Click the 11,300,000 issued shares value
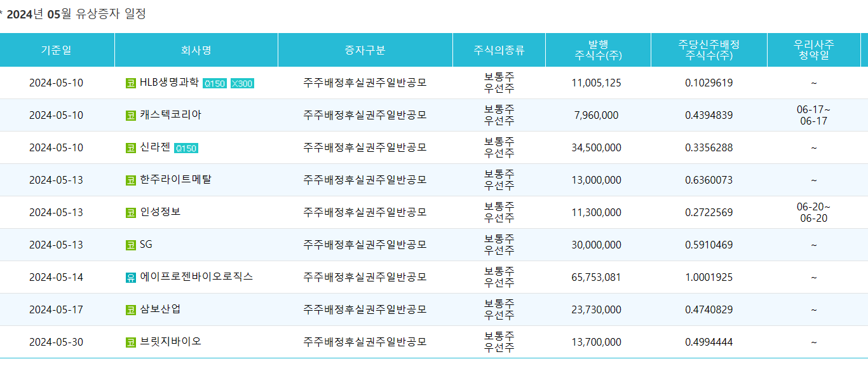 click(x=597, y=213)
